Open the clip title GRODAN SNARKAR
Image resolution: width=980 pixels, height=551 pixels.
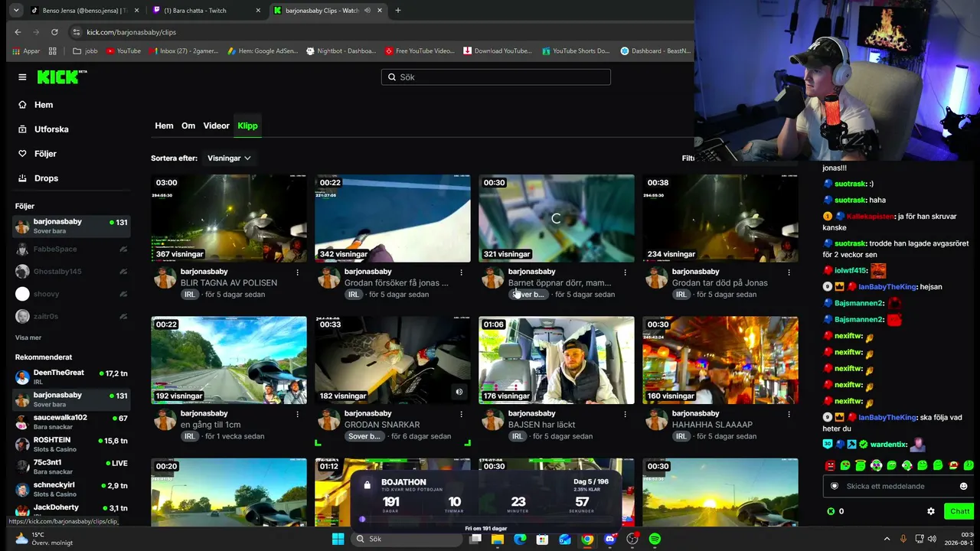382,425
